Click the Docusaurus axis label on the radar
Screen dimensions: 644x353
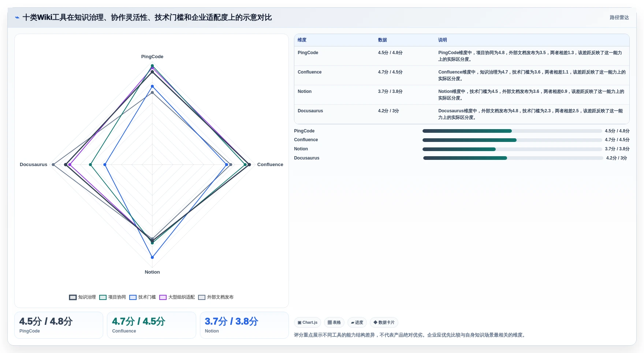click(33, 165)
